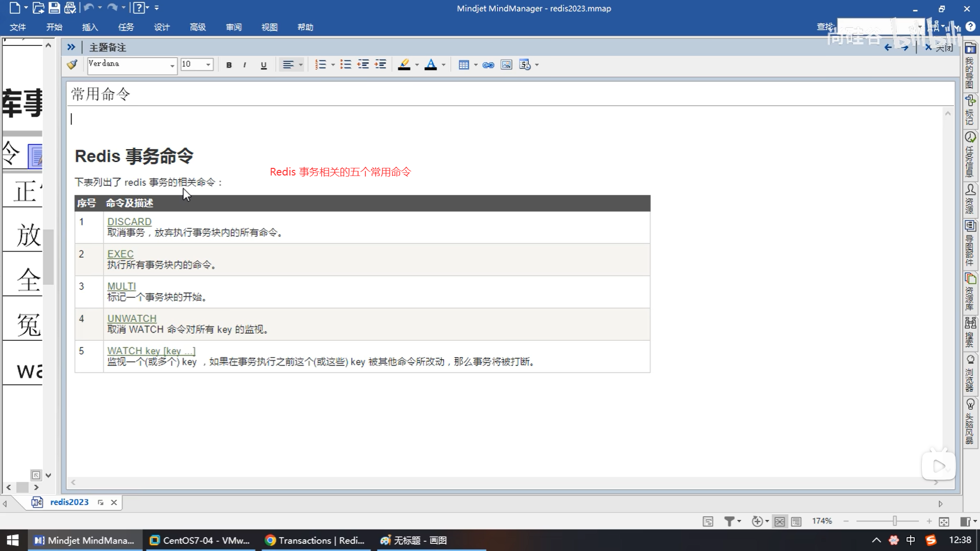Open the 插入 menu

coord(90,27)
